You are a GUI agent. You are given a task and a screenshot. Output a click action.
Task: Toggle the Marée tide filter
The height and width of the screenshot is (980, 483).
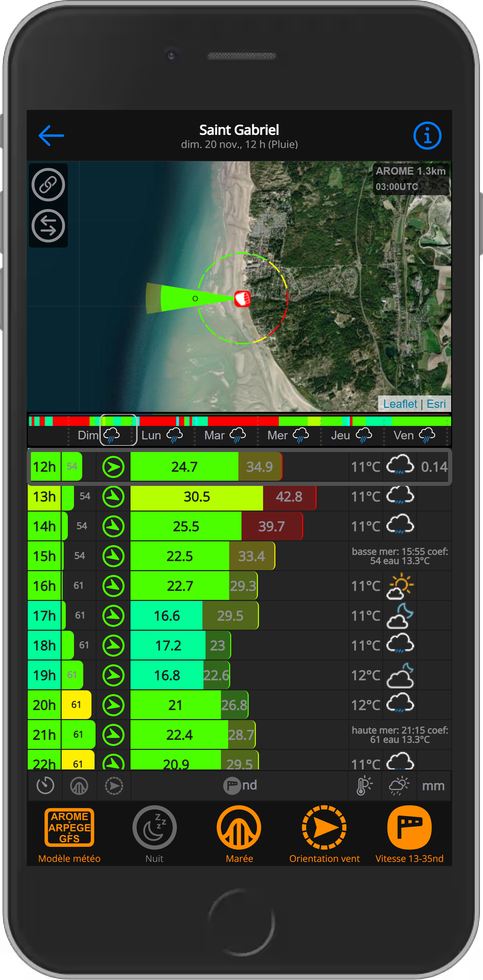[x=239, y=834]
